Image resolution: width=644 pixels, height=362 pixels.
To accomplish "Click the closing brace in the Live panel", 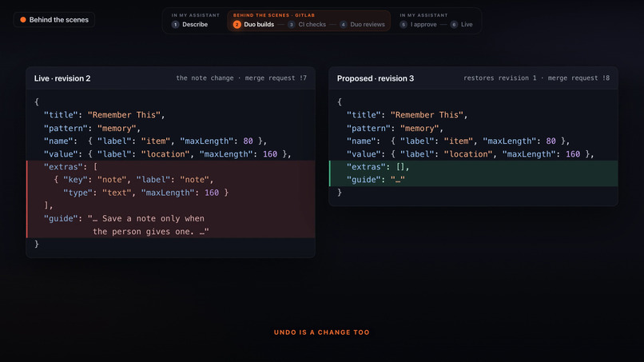I will click(37, 244).
